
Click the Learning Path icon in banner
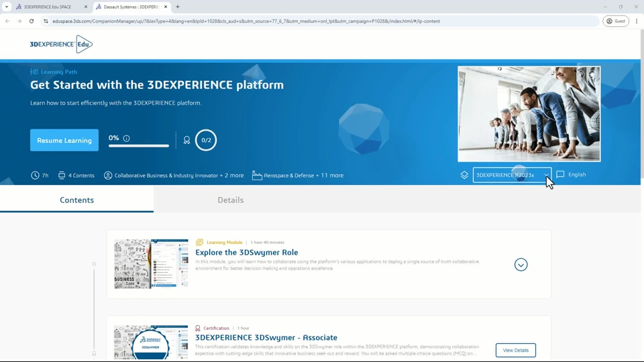[34, 72]
